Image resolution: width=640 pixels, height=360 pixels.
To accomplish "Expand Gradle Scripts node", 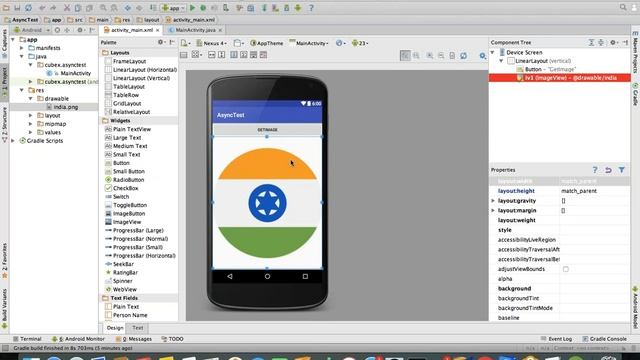I will 13,141.
